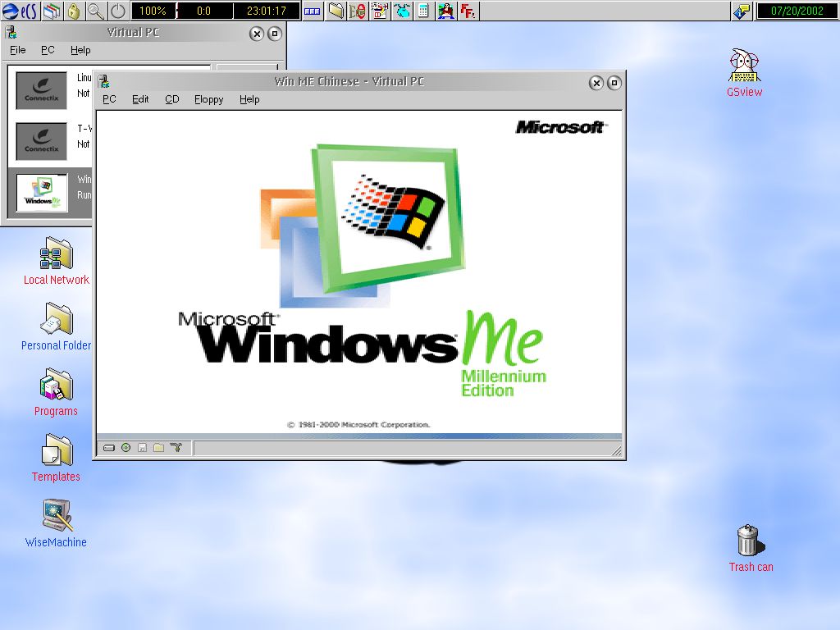Select the WiseMachine desktop icon

click(x=57, y=523)
